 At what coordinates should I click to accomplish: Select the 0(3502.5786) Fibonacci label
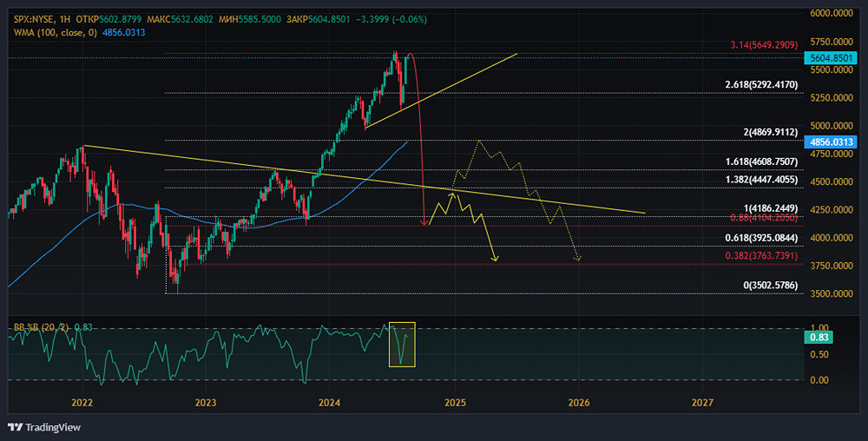click(771, 286)
